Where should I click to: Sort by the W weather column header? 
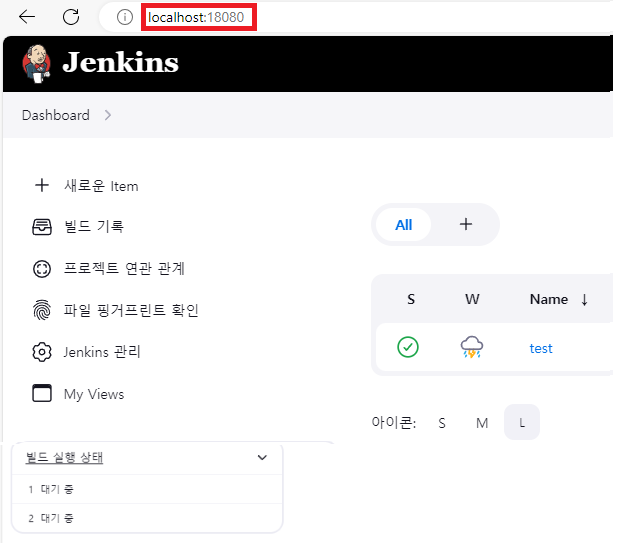[472, 299]
